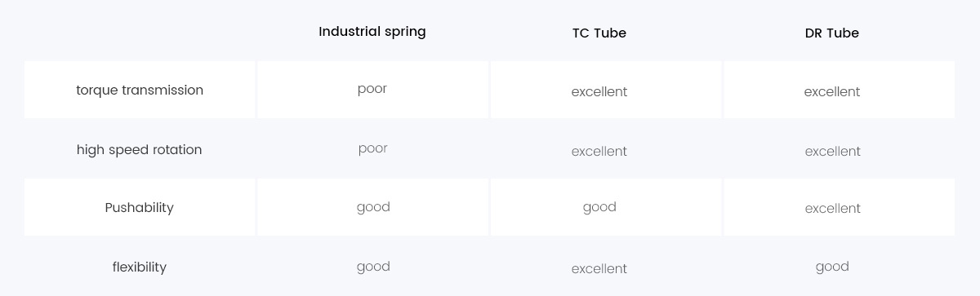This screenshot has height=296, width=980.
Task: Click Industrial spring Pushability good cell
Action: (x=372, y=207)
